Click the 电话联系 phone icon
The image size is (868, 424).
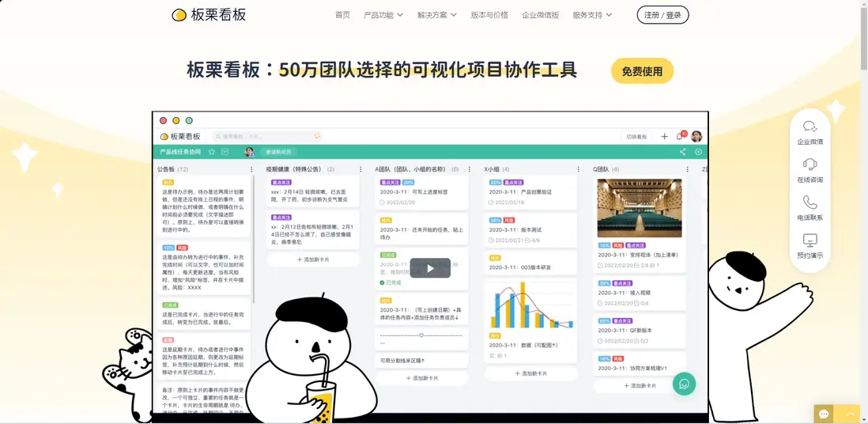810,203
